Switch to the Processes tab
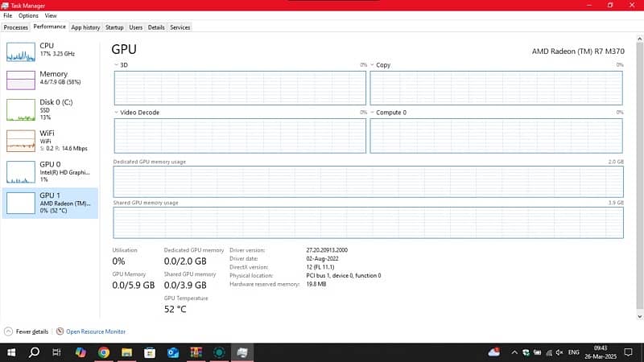The height and width of the screenshot is (362, 644). pyautogui.click(x=15, y=27)
